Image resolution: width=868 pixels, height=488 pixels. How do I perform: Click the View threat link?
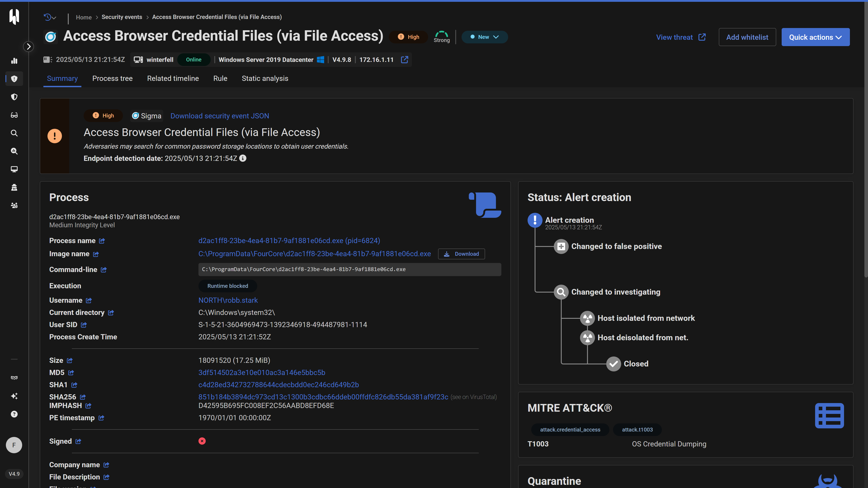click(x=681, y=37)
